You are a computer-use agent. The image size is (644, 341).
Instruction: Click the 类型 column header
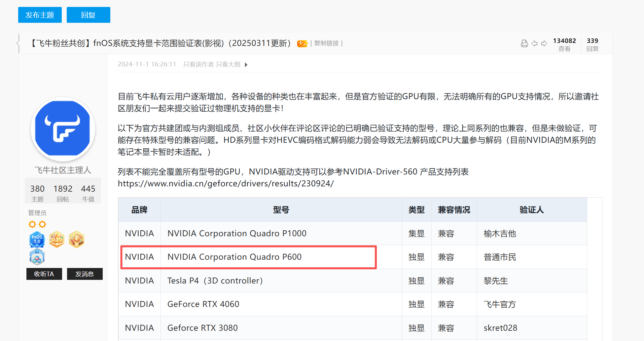[417, 210]
